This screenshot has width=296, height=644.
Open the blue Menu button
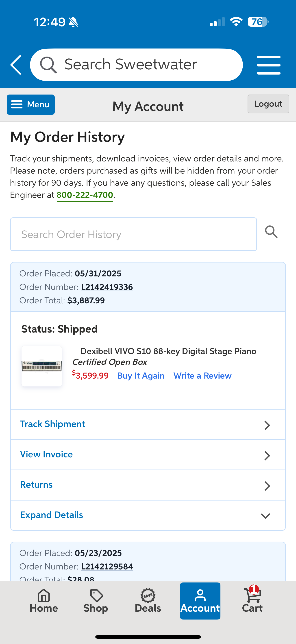pos(31,104)
